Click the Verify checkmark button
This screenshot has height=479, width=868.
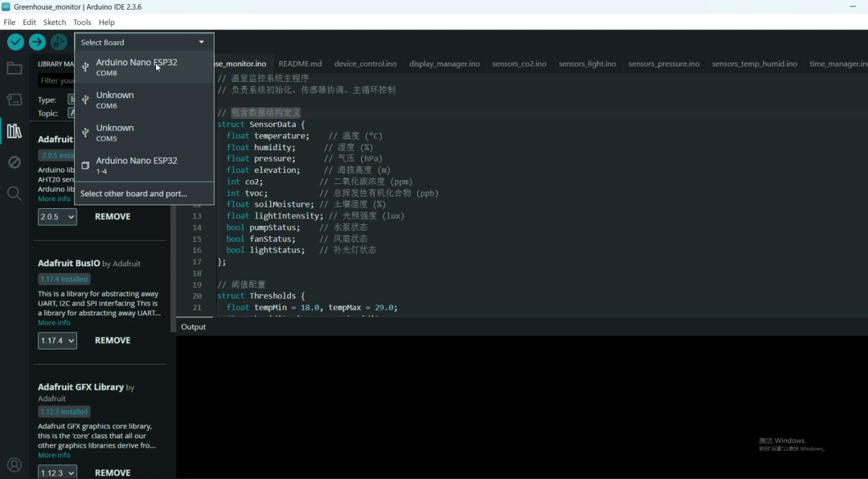[x=15, y=42]
